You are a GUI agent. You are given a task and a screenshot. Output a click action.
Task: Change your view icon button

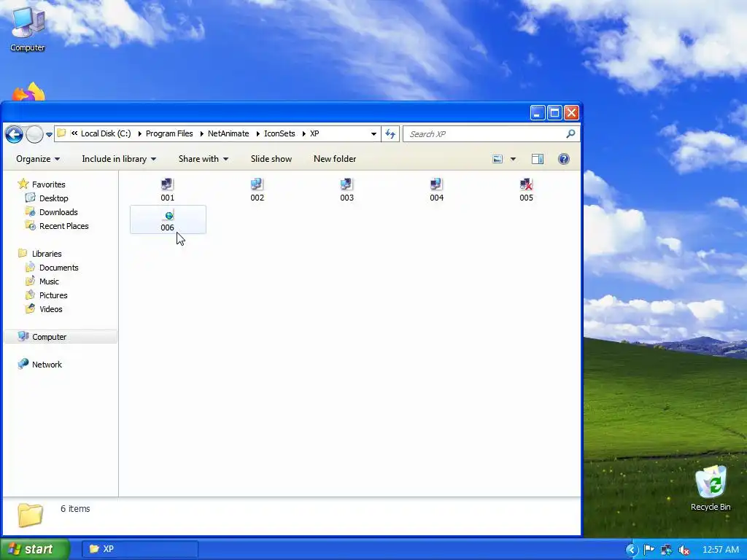[498, 159]
